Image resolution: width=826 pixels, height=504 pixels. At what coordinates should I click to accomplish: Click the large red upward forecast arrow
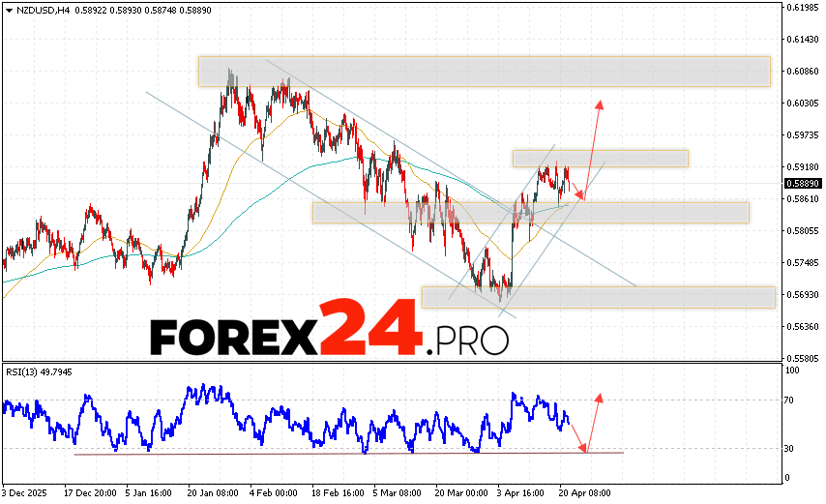tap(594, 145)
